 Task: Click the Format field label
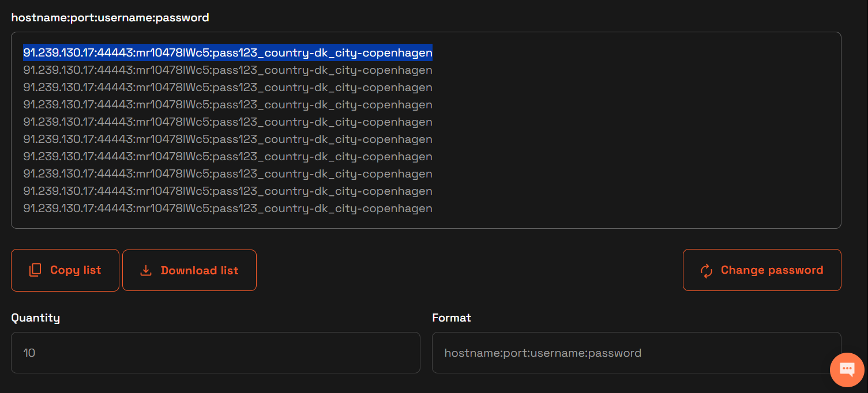[452, 318]
